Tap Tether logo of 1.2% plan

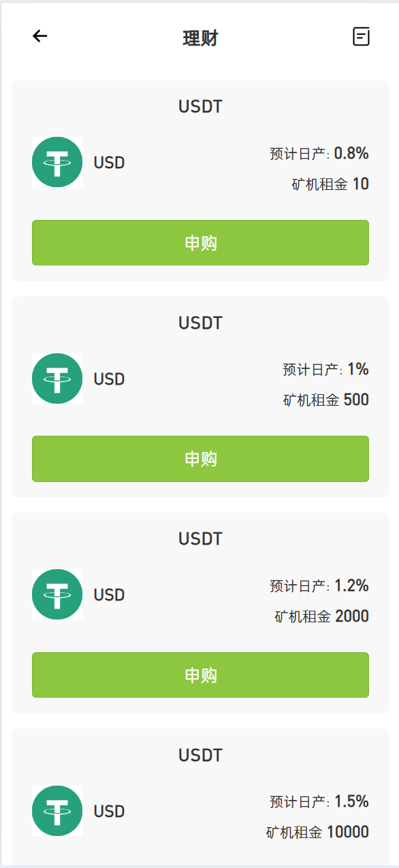57,594
